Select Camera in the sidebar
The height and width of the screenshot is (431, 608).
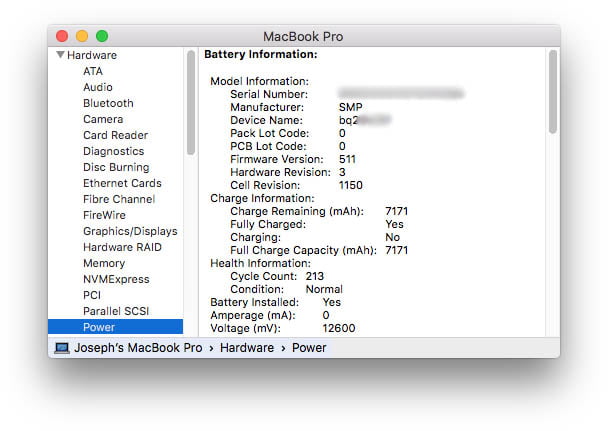(x=103, y=119)
